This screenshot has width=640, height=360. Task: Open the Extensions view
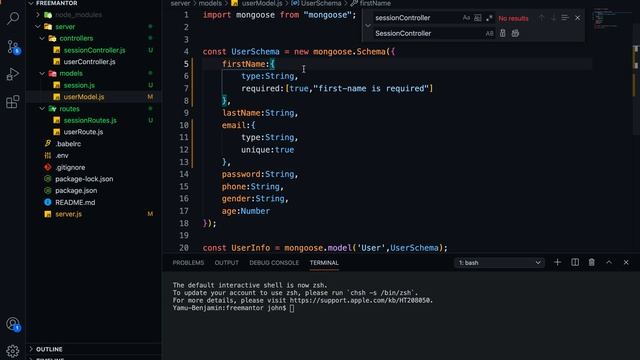(x=13, y=102)
